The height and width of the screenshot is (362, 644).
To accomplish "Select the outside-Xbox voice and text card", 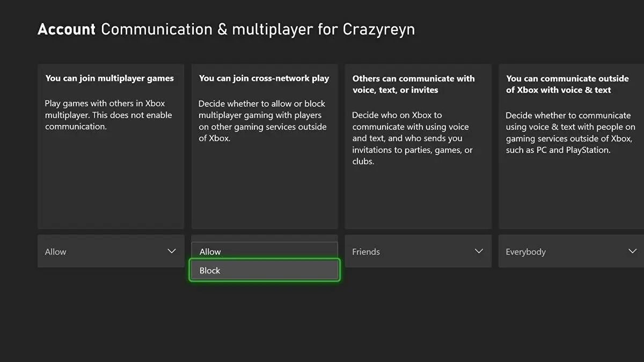I will (570, 145).
